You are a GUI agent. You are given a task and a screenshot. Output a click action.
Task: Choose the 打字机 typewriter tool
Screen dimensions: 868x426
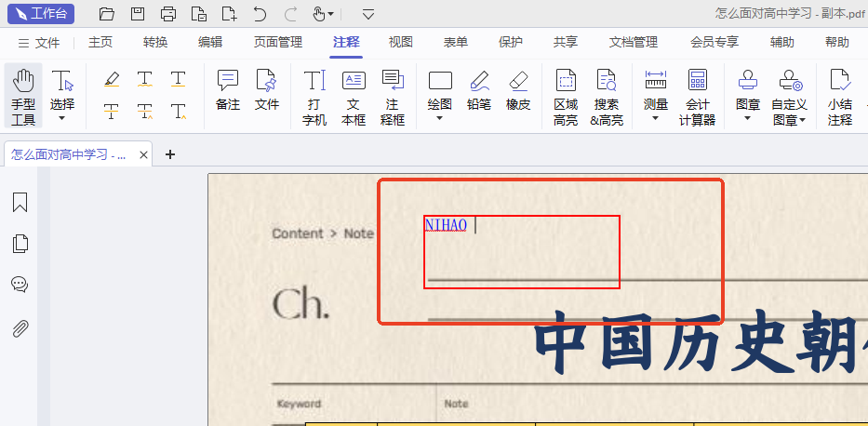click(314, 96)
